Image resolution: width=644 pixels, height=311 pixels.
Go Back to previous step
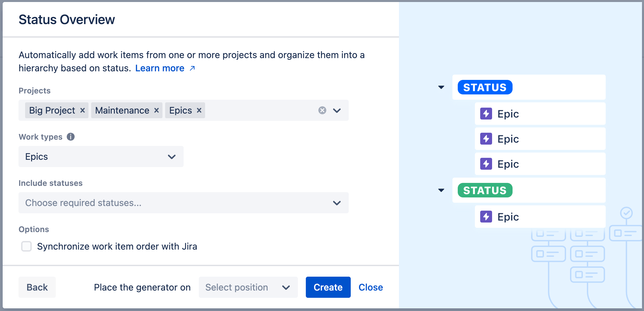[x=37, y=287]
